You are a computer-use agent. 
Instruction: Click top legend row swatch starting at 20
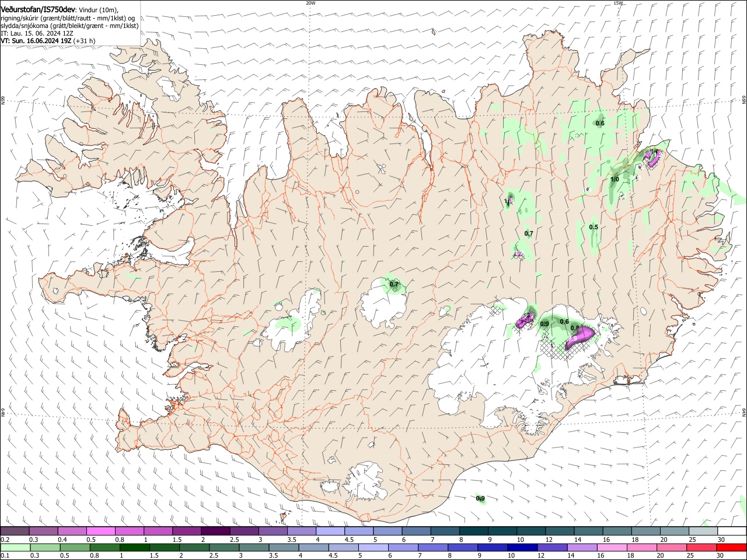[x=674, y=531]
